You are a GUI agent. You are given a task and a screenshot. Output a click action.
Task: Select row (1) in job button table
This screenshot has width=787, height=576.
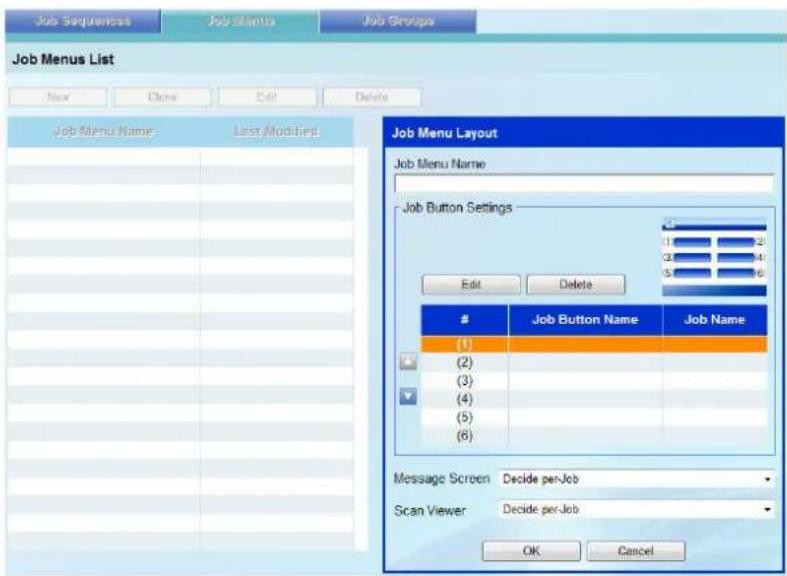click(x=594, y=344)
